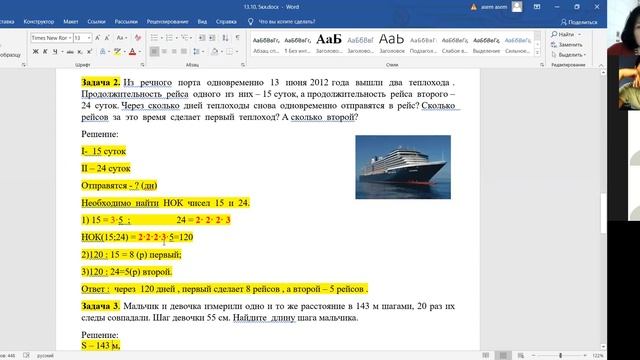Align paragraph to the left
Viewport: 640px width, 360px height.
pos(154,52)
